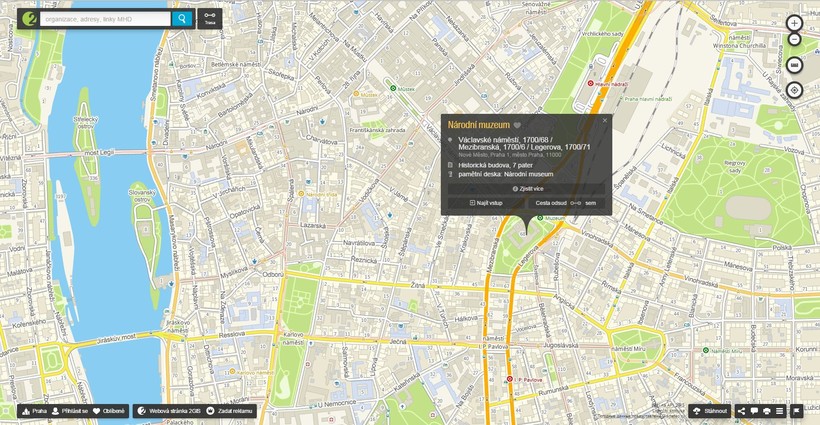Click Přihlásit se to sign in
Screen dimensions: 820x425
tap(69, 411)
